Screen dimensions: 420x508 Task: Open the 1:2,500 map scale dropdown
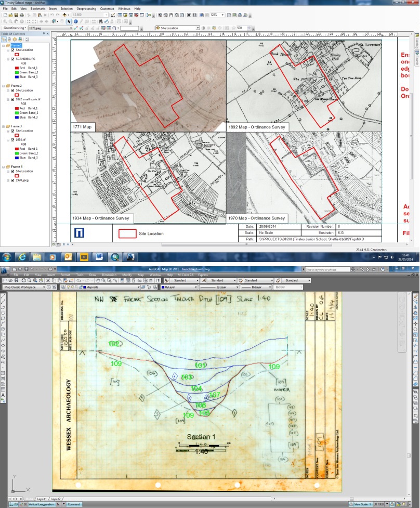pos(107,15)
